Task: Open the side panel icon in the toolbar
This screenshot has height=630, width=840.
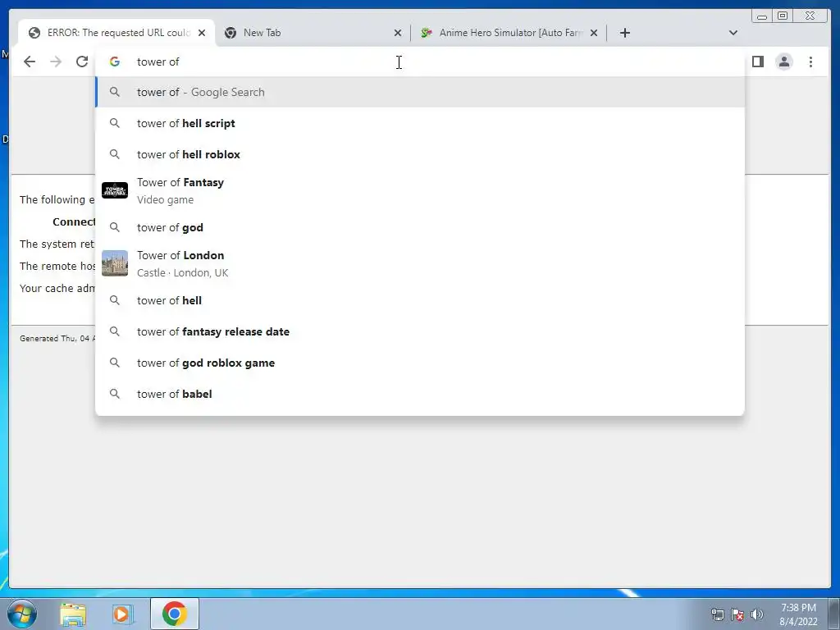Action: (x=757, y=62)
